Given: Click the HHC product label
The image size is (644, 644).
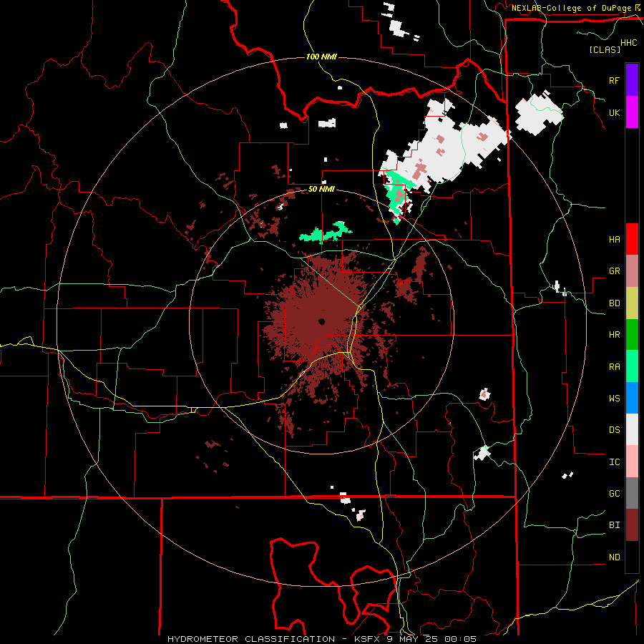Looking at the screenshot, I should [629, 43].
